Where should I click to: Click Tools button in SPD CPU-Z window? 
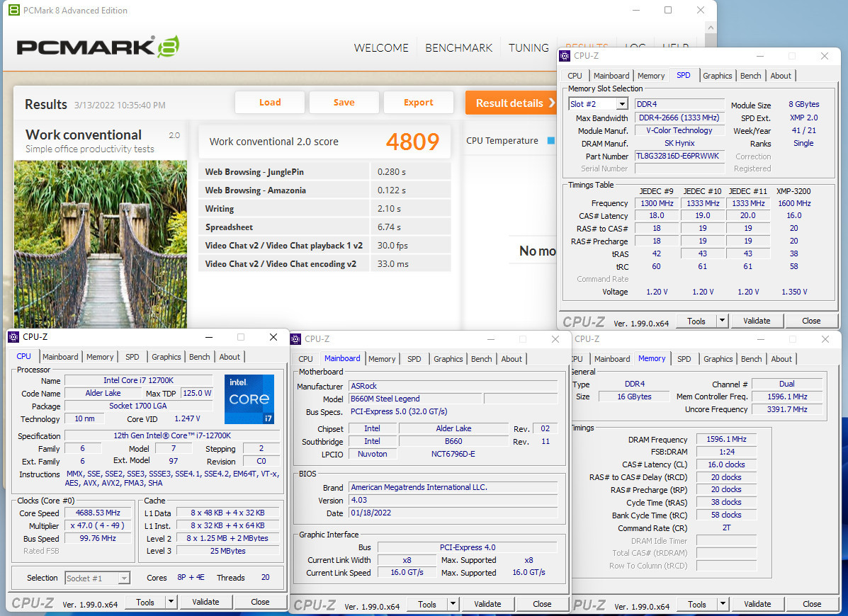click(x=696, y=321)
